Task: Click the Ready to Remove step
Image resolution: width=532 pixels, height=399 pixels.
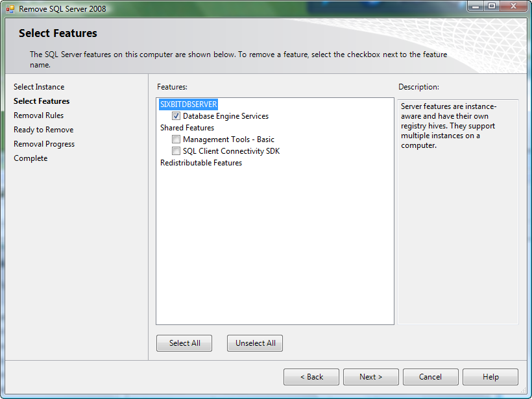Action: tap(43, 129)
